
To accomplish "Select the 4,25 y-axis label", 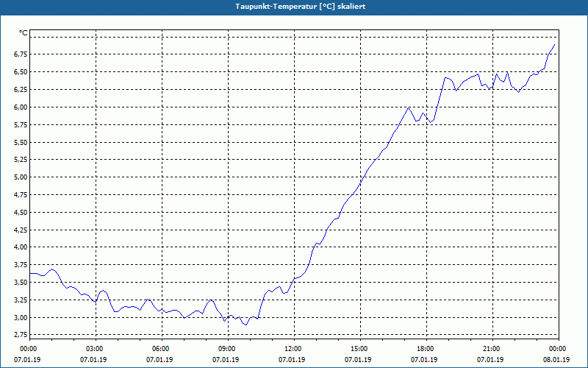I will (21, 230).
